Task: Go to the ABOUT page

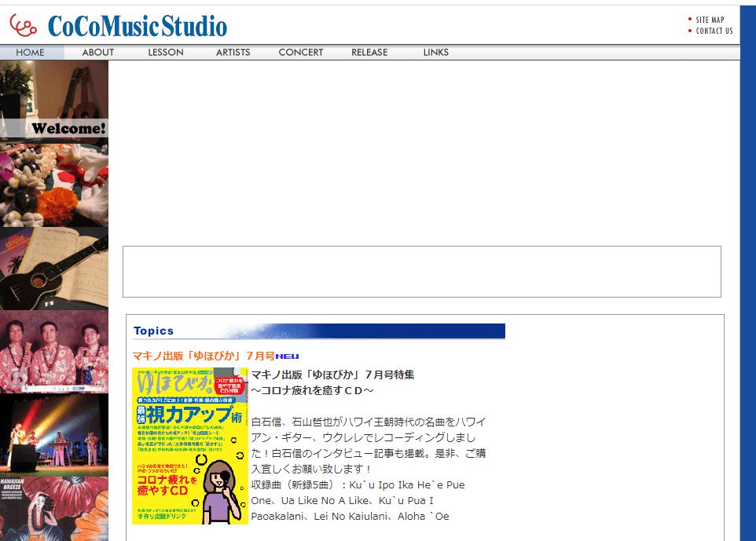Action: 98,53
